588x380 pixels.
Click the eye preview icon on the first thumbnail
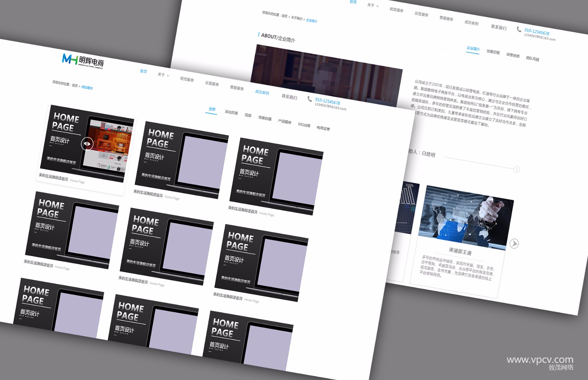(87, 144)
